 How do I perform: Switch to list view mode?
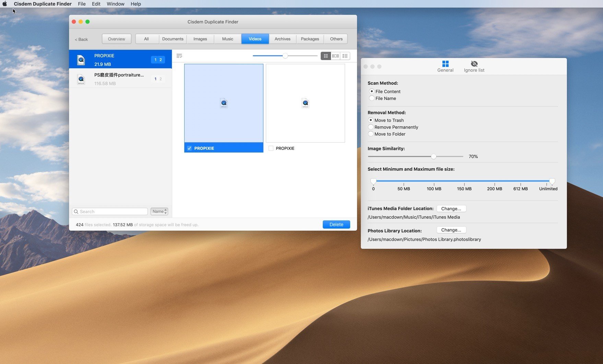coord(345,56)
